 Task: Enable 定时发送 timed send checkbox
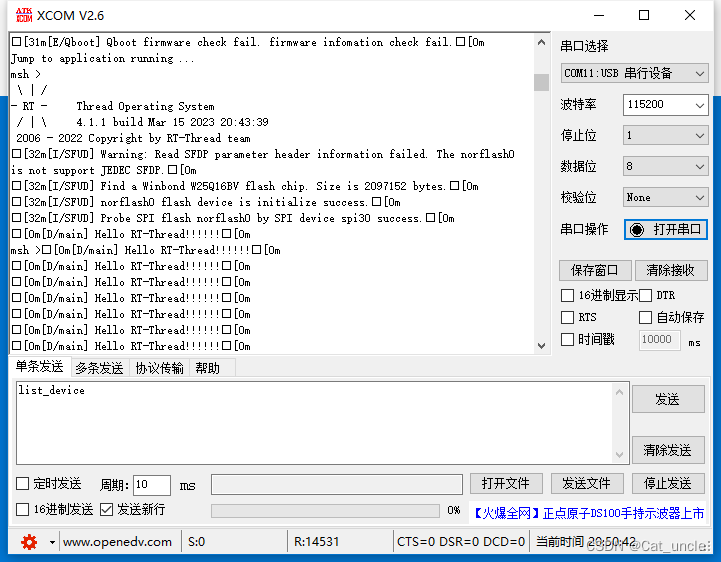coord(23,483)
